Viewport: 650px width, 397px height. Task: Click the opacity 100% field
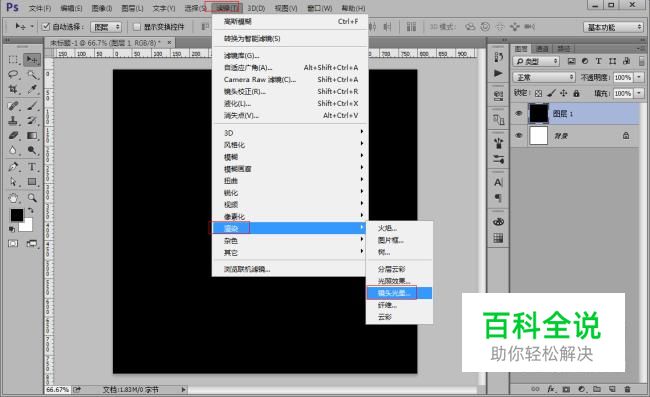coord(623,77)
